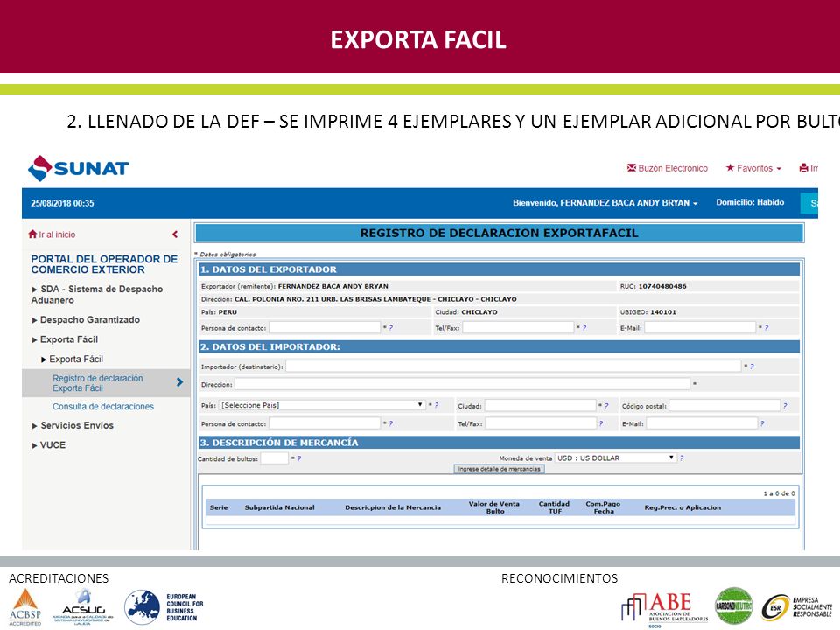Image resolution: width=840 pixels, height=630 pixels.
Task: Click Carbono Neutro green badge
Action: 734,605
